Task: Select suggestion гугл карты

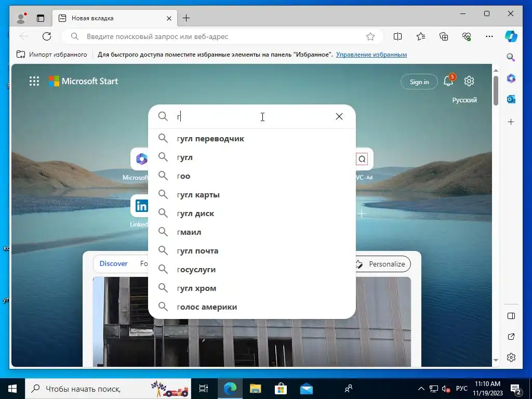Action: click(252, 195)
